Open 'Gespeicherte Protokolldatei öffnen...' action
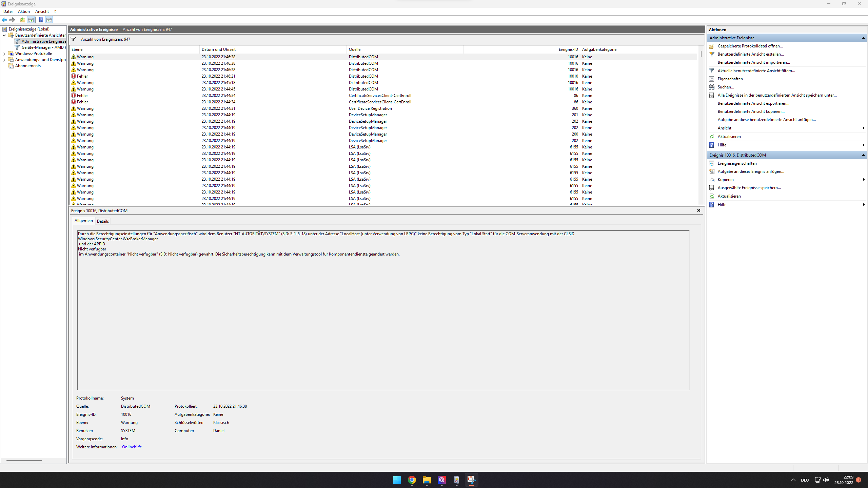The width and height of the screenshot is (868, 488). pos(750,46)
